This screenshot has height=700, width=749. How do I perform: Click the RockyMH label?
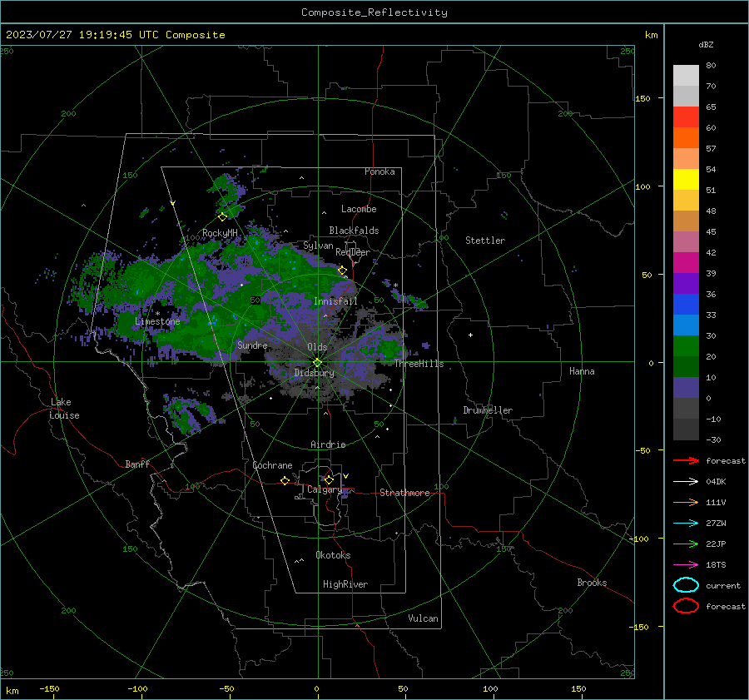pyautogui.click(x=221, y=233)
